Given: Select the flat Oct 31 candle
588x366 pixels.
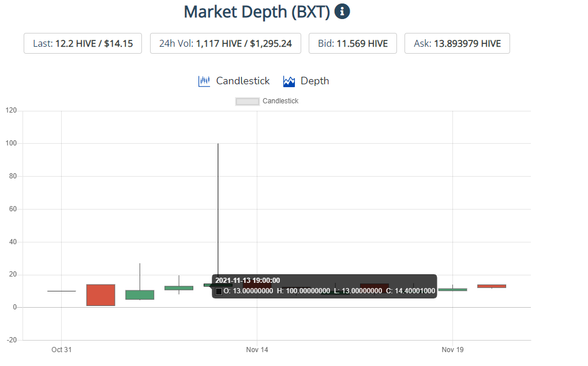Looking at the screenshot, I should [62, 291].
